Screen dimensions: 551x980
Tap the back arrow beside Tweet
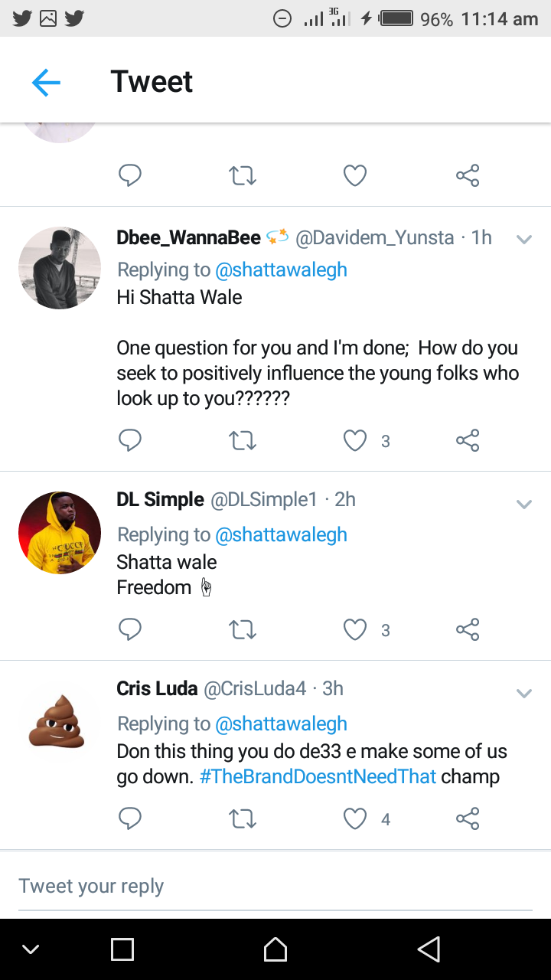(46, 82)
